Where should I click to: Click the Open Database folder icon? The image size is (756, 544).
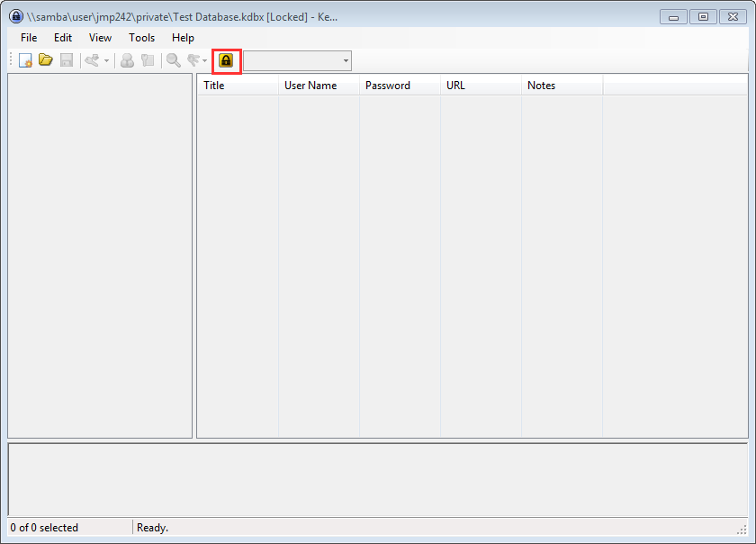pos(46,59)
